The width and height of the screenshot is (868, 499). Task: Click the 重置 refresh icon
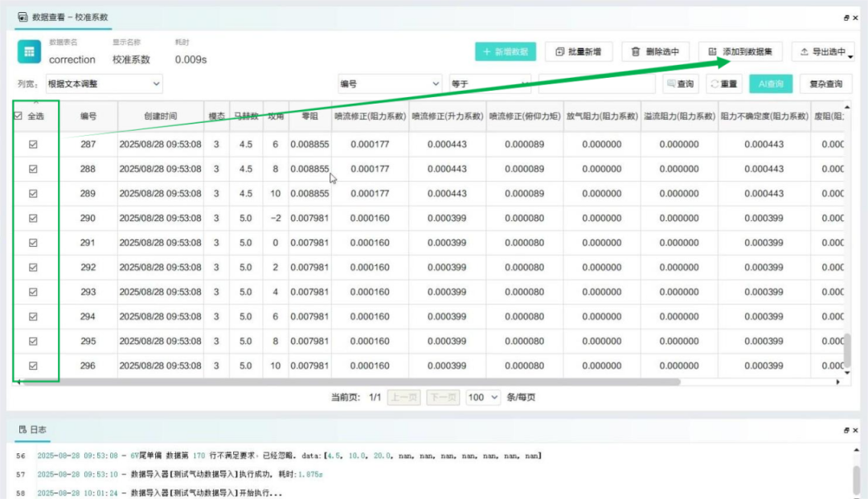tap(714, 84)
